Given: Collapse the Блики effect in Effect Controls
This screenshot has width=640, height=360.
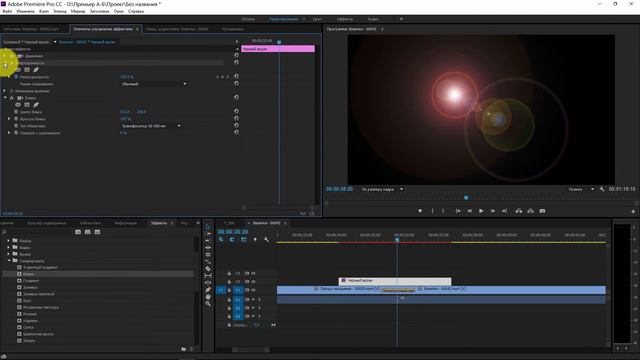Looking at the screenshot, I should [5, 98].
